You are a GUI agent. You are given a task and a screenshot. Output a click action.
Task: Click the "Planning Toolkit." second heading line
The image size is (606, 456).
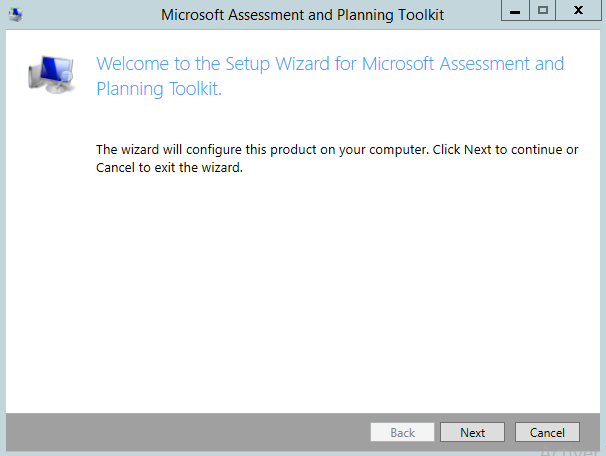click(x=158, y=89)
